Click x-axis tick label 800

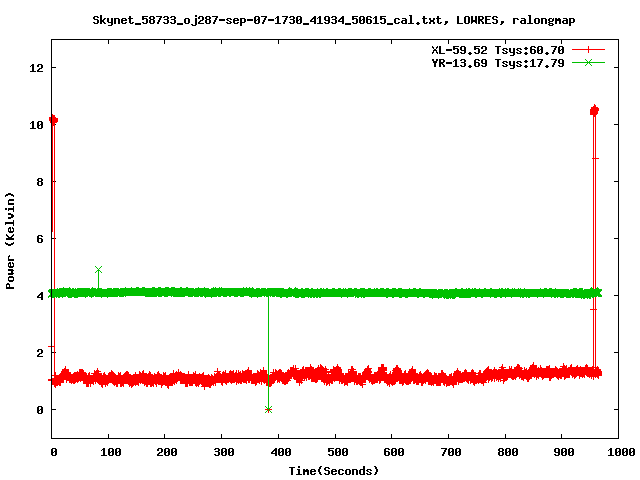[x=507, y=452]
